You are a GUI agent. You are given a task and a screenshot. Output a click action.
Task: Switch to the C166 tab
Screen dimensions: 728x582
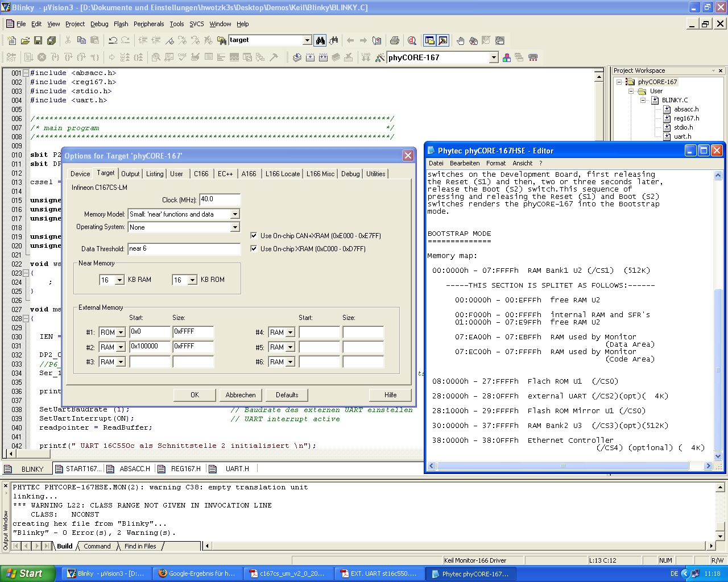(x=201, y=174)
